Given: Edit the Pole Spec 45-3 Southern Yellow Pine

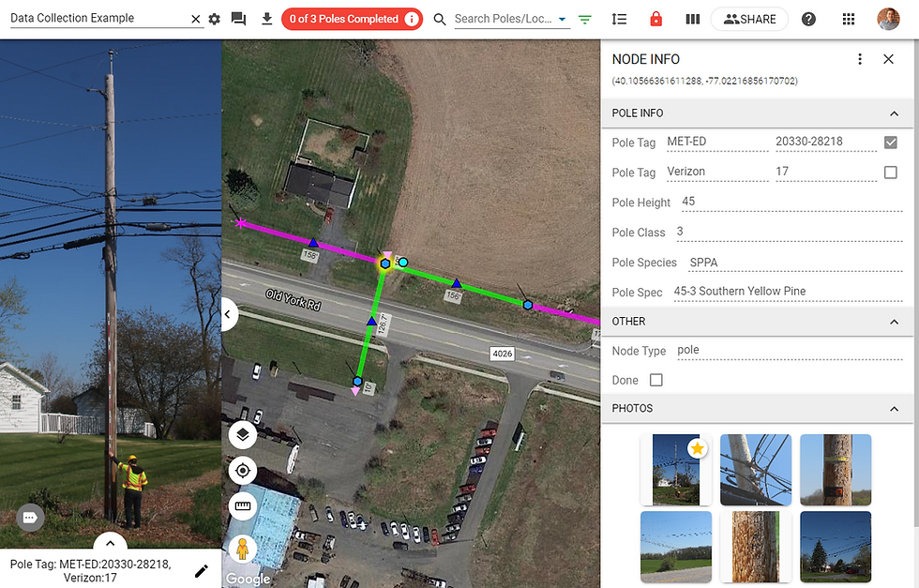Looking at the screenshot, I should (x=789, y=292).
